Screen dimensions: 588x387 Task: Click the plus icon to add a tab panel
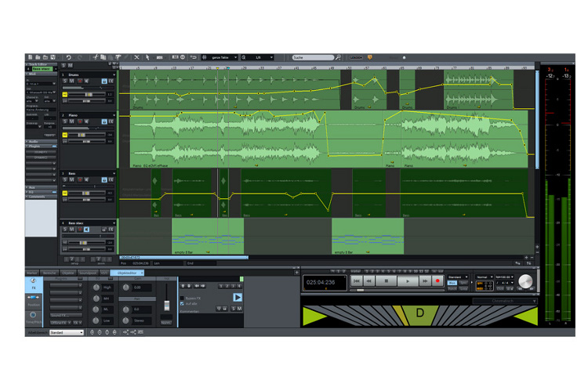296,273
